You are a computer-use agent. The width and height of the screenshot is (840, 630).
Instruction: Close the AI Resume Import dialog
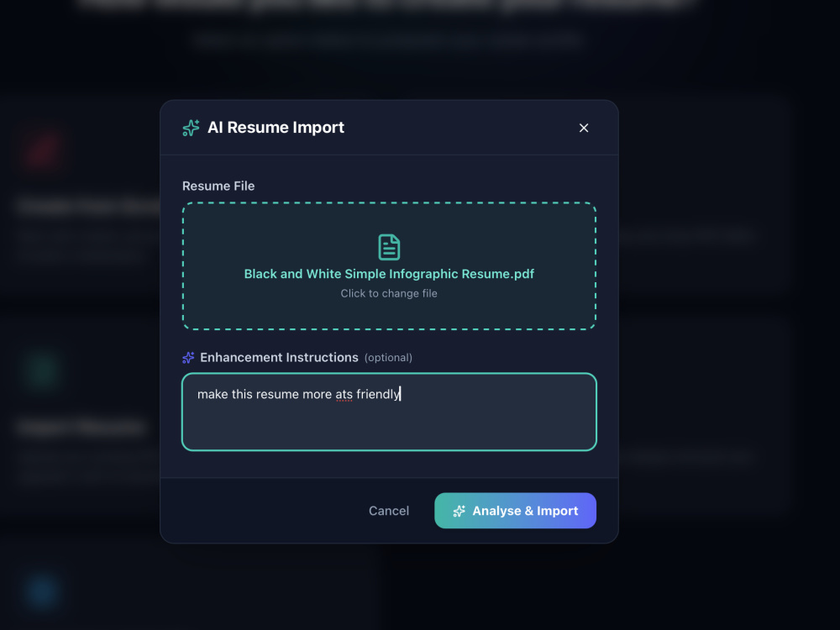click(584, 128)
